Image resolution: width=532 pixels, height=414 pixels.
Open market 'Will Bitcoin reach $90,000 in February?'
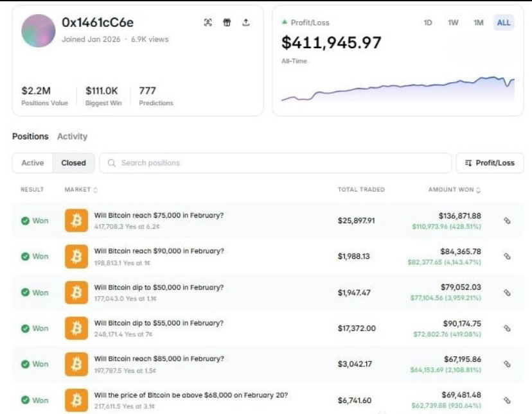click(159, 251)
